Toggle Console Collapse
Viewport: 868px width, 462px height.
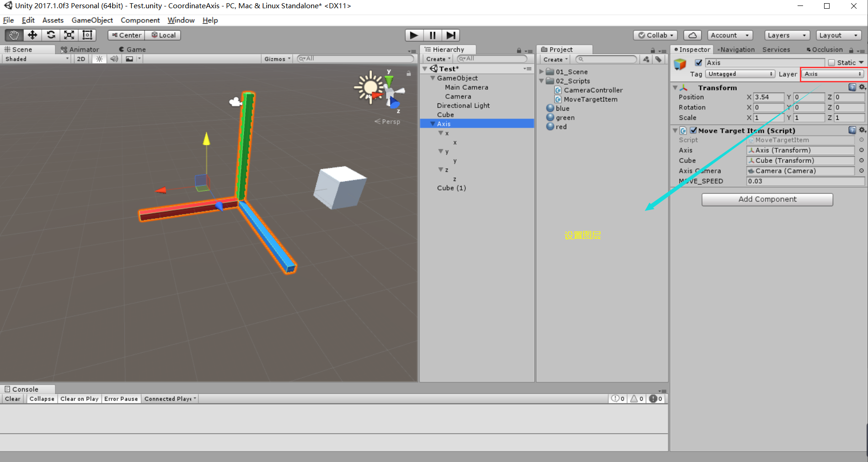pos(42,399)
